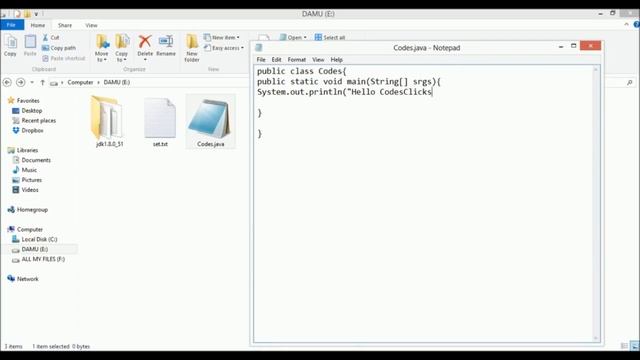This screenshot has width=640, height=360.
Task: Click the Explorer Help question mark icon
Action: 636,24
